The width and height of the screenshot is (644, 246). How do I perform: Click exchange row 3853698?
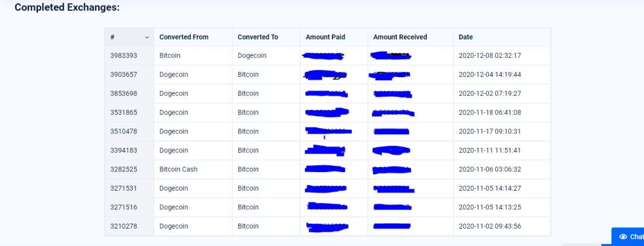click(x=328, y=93)
